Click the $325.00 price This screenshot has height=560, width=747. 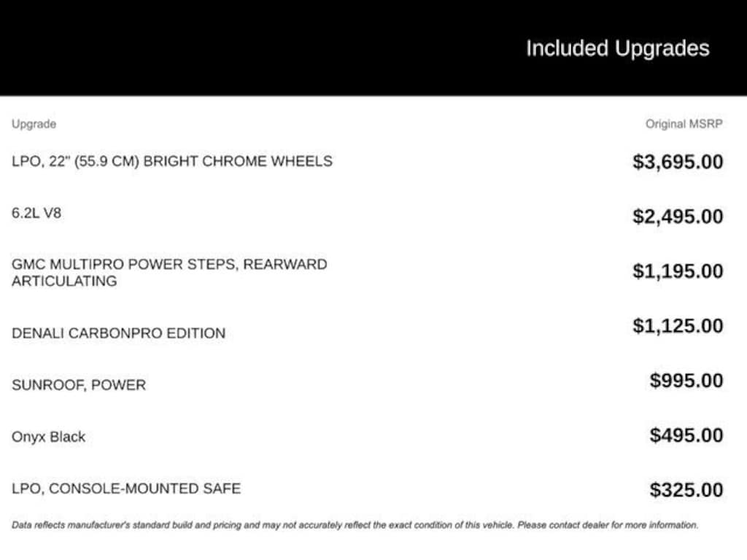pyautogui.click(x=686, y=490)
